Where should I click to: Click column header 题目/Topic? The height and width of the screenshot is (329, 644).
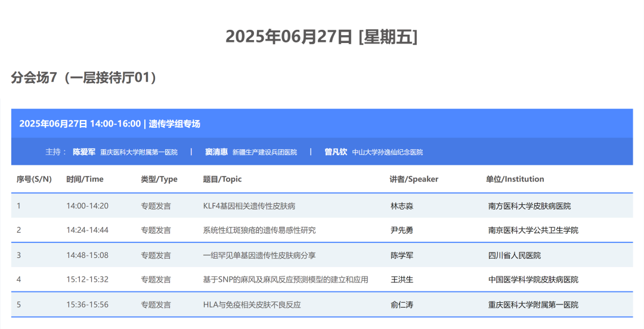[x=222, y=179]
